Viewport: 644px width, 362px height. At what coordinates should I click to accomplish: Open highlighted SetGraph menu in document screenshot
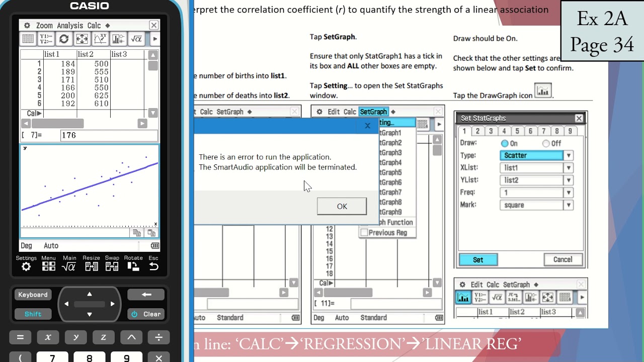pyautogui.click(x=373, y=112)
